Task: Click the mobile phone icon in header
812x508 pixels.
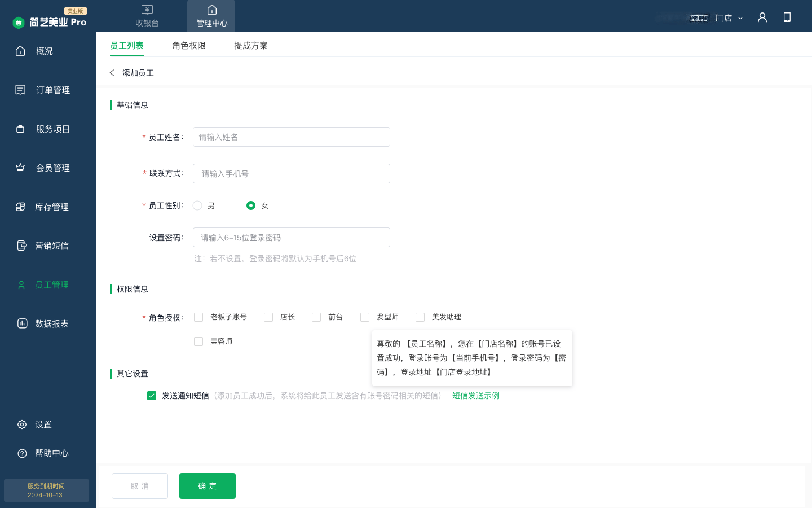Action: click(x=787, y=17)
